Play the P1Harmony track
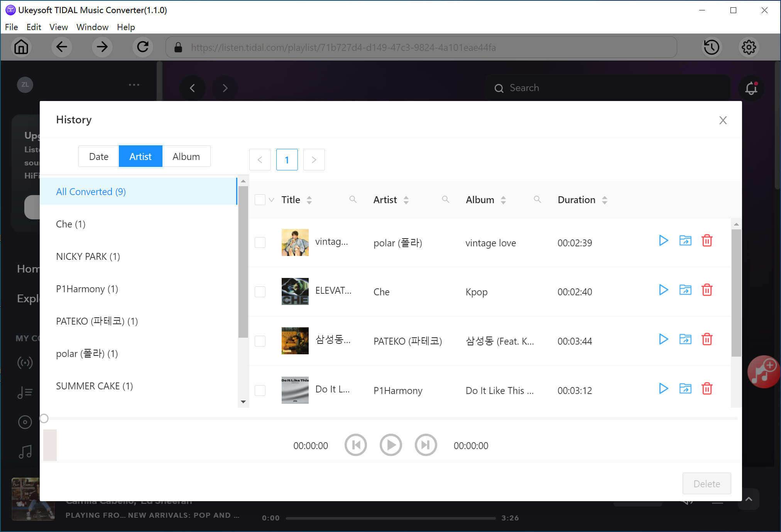Screen dimensions: 781x532 [x=663, y=389]
